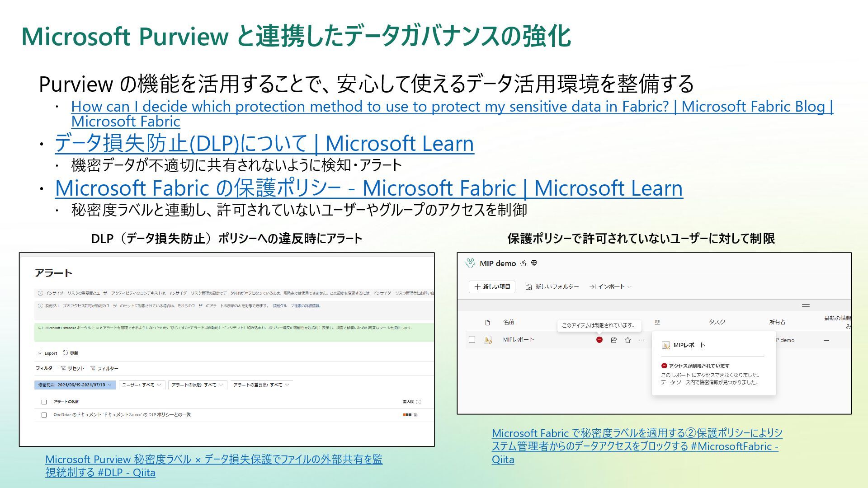Viewport: 868px width, 488px height.
Task: Sort by the アラートの名前 column header
Action: [66, 402]
